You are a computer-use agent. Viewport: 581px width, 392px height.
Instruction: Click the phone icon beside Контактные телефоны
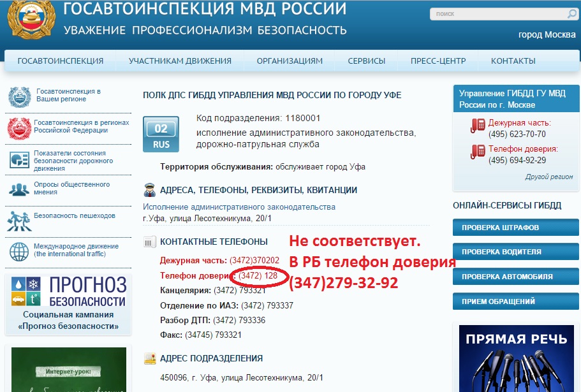pyautogui.click(x=149, y=242)
